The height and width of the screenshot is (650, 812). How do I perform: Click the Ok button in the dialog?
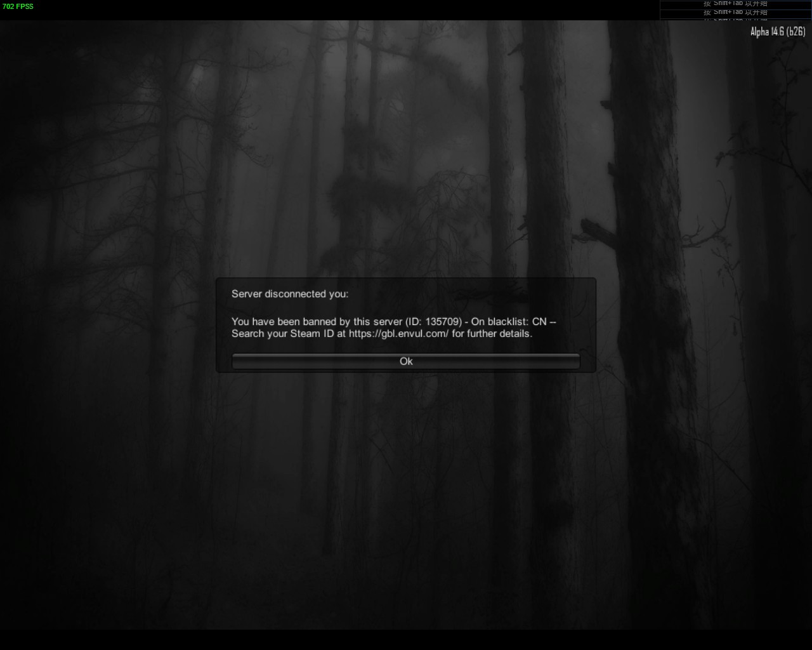click(406, 361)
